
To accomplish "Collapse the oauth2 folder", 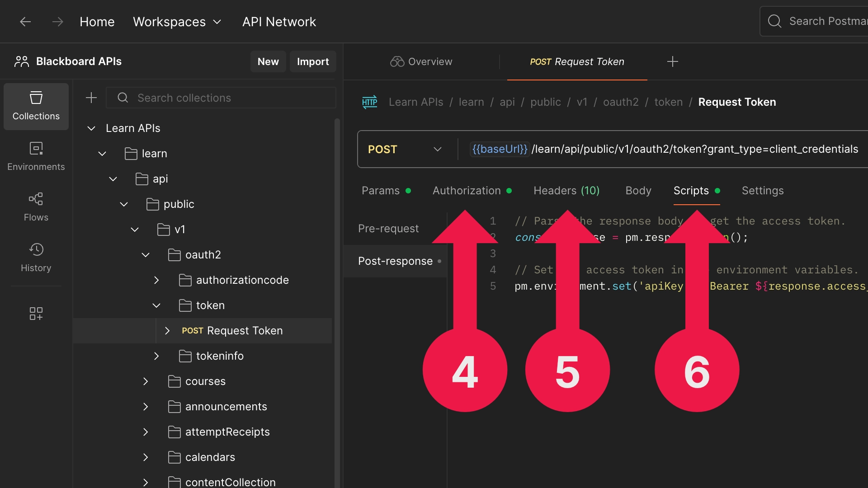I will coord(146,255).
